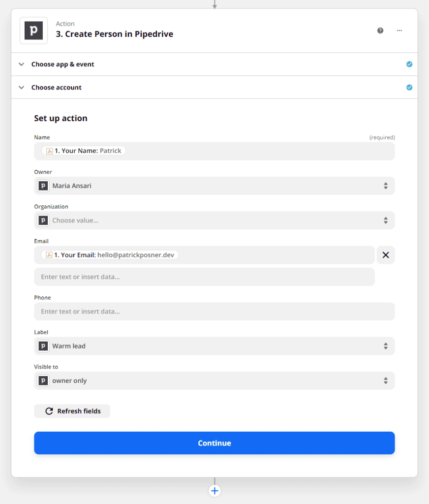Click the empty second Email input field
Viewport: 429px width, 504px height.
[204, 277]
